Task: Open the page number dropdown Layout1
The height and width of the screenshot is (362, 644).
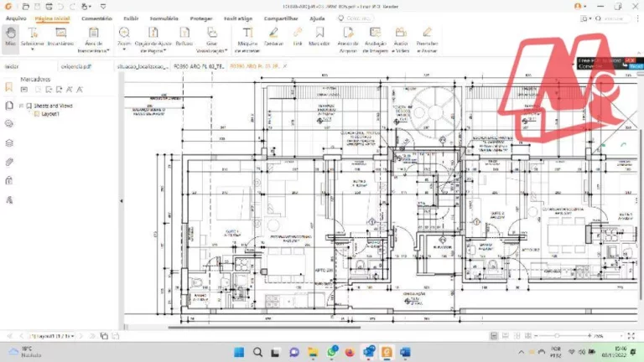Action: (x=53, y=336)
